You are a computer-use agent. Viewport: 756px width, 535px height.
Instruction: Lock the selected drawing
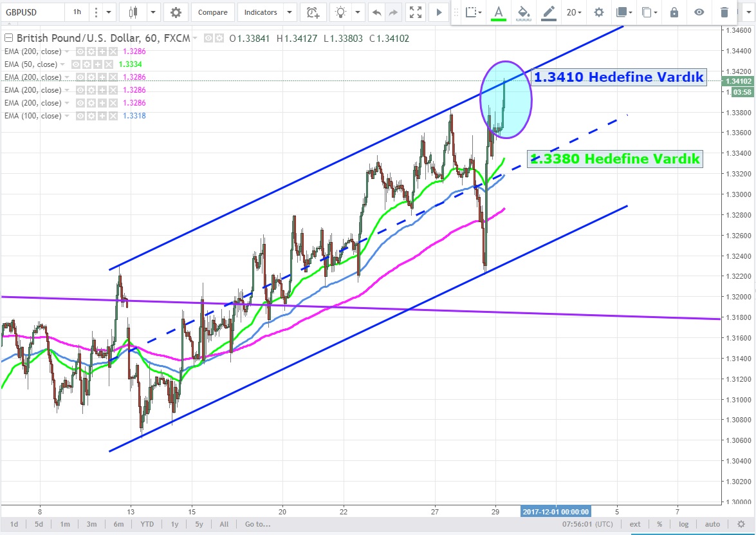pyautogui.click(x=674, y=12)
